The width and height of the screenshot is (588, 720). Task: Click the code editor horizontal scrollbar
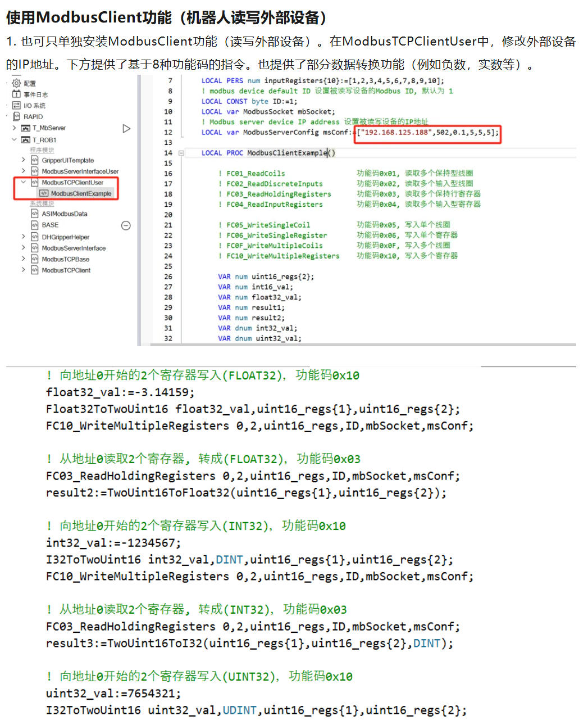click(x=359, y=344)
